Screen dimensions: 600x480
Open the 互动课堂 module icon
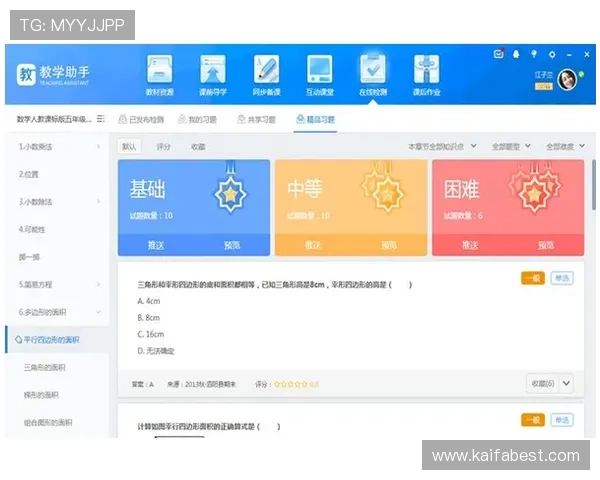[x=320, y=69]
